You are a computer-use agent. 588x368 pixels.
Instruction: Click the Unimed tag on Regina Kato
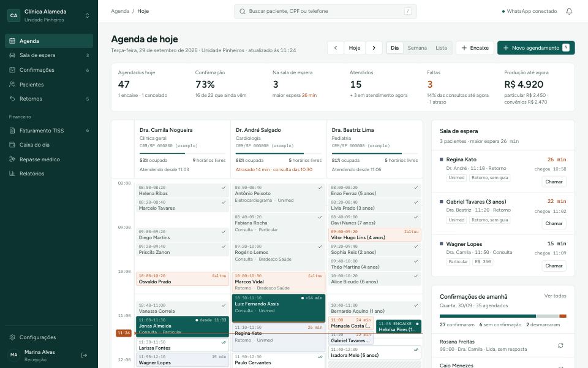point(456,178)
